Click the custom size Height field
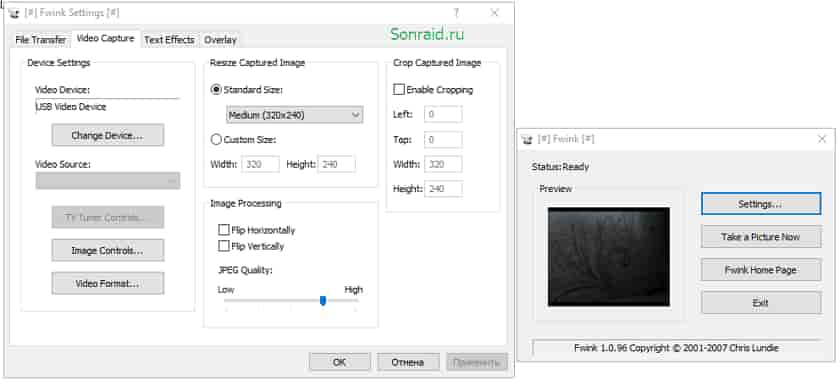Image resolution: width=840 pixels, height=380 pixels. coord(337,165)
